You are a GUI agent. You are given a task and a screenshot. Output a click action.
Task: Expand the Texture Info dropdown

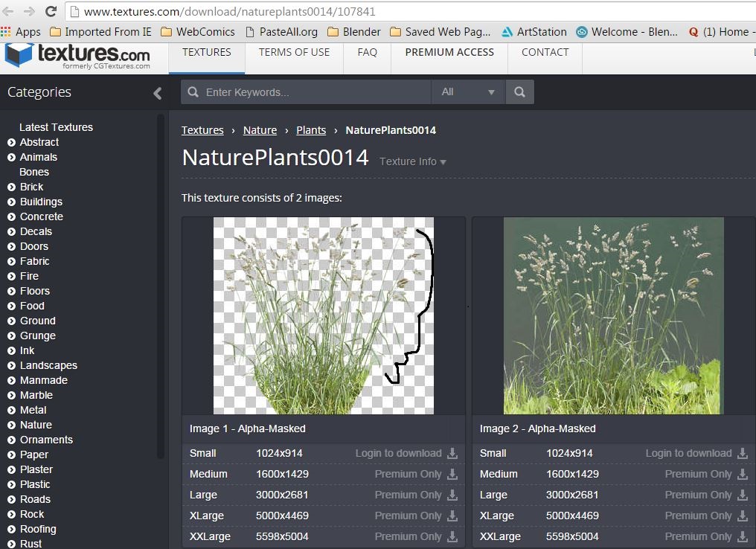(413, 161)
